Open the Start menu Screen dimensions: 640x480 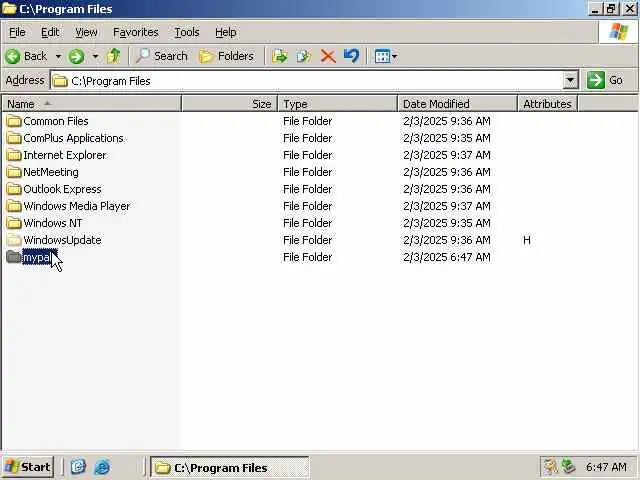28,467
